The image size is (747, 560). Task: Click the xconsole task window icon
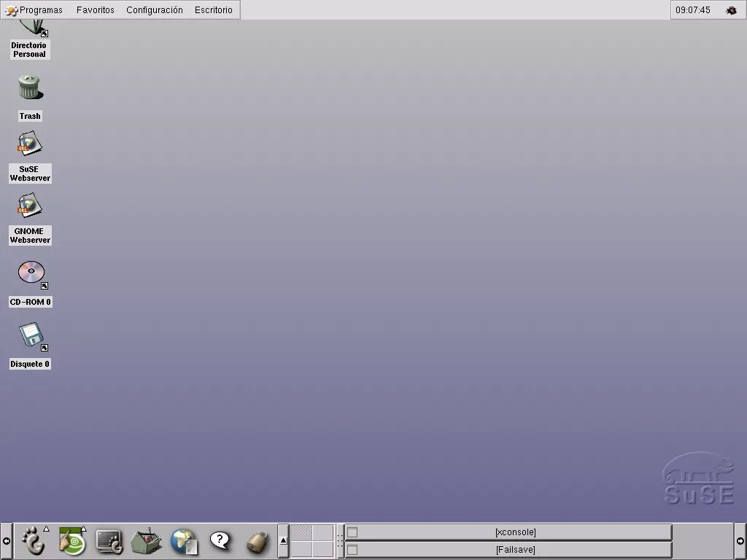[x=352, y=532]
